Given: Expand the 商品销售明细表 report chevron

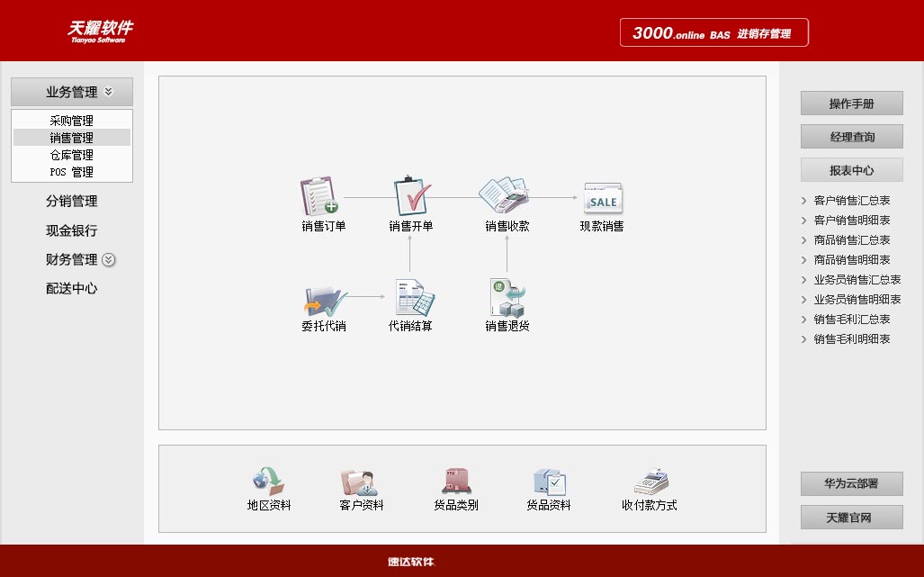Looking at the screenshot, I should [x=803, y=260].
